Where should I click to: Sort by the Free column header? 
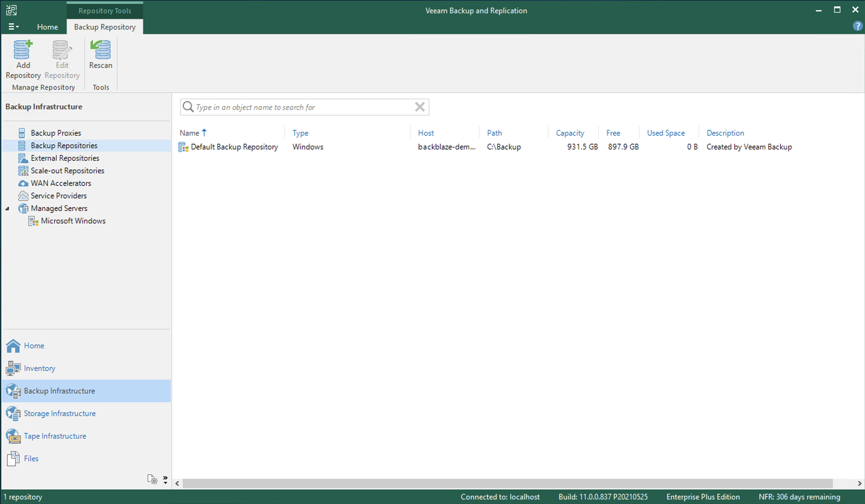point(613,133)
